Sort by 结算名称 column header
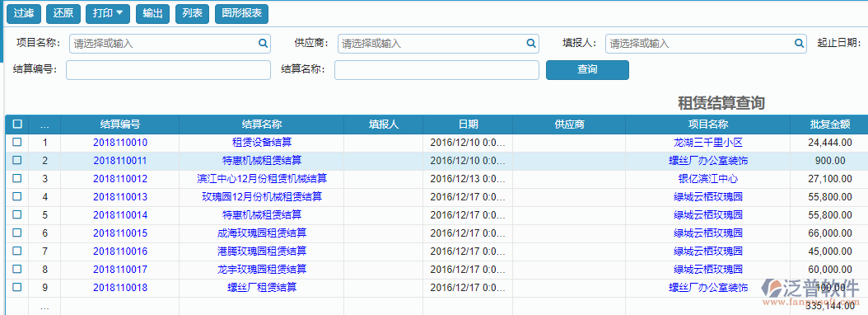868x315 pixels. point(262,125)
